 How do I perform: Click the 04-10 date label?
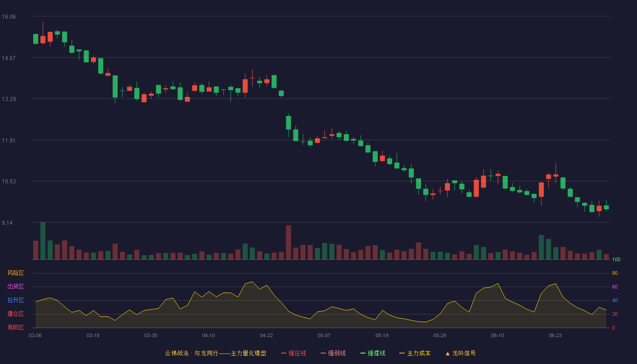[x=208, y=335]
